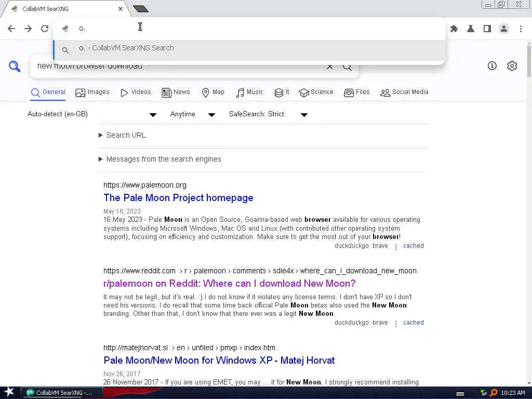Submit search with the magnifier button
The image size is (532, 399).
click(x=347, y=67)
